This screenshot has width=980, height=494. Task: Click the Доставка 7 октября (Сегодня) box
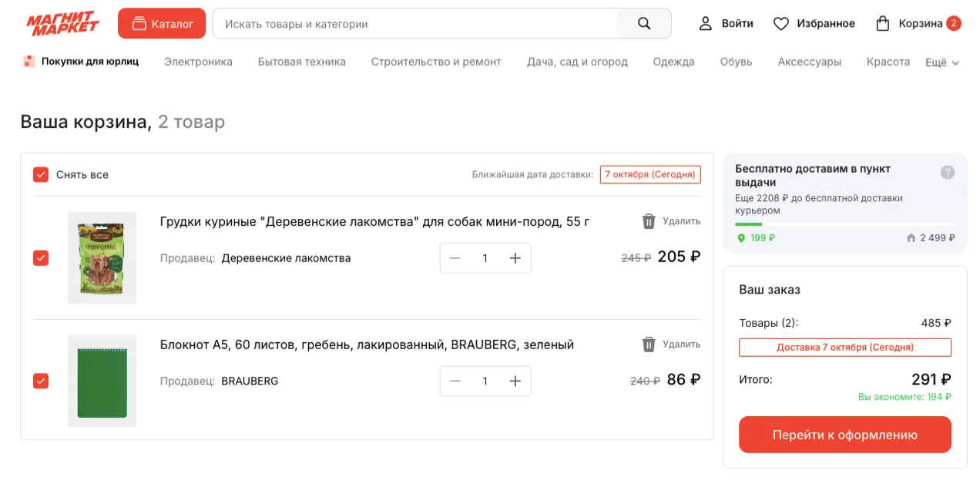(x=845, y=347)
